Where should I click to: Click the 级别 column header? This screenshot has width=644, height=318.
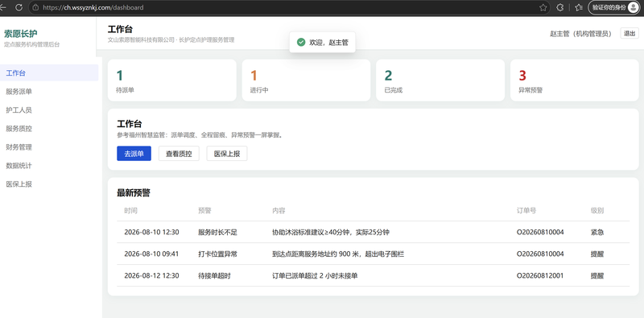(597, 211)
